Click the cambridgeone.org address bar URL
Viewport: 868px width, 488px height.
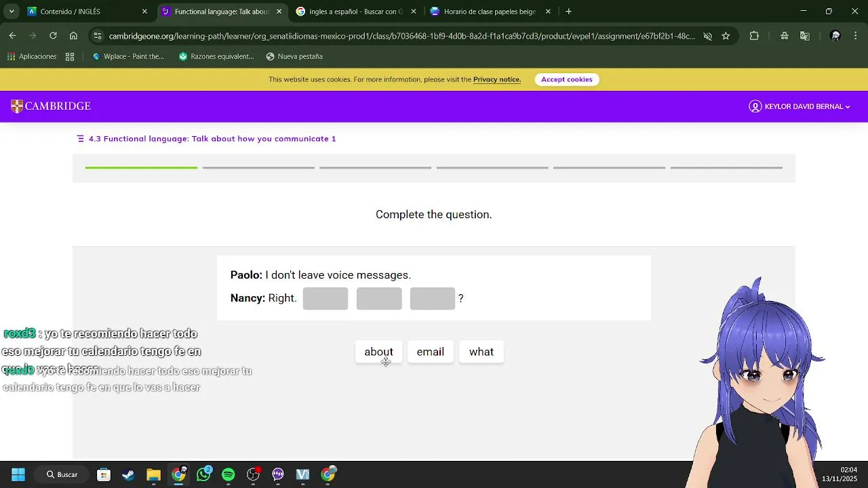(401, 36)
